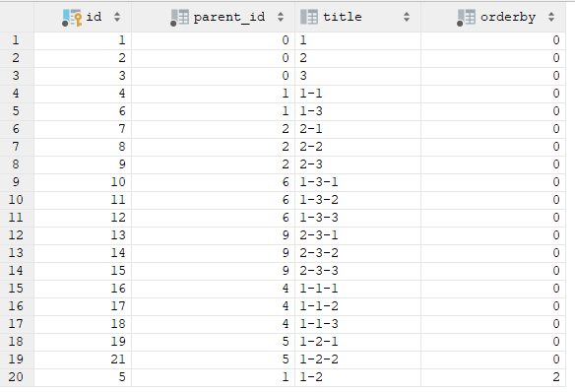The height and width of the screenshot is (392, 575).
Task: Select the title cell 1-2-1
Action: coord(358,342)
